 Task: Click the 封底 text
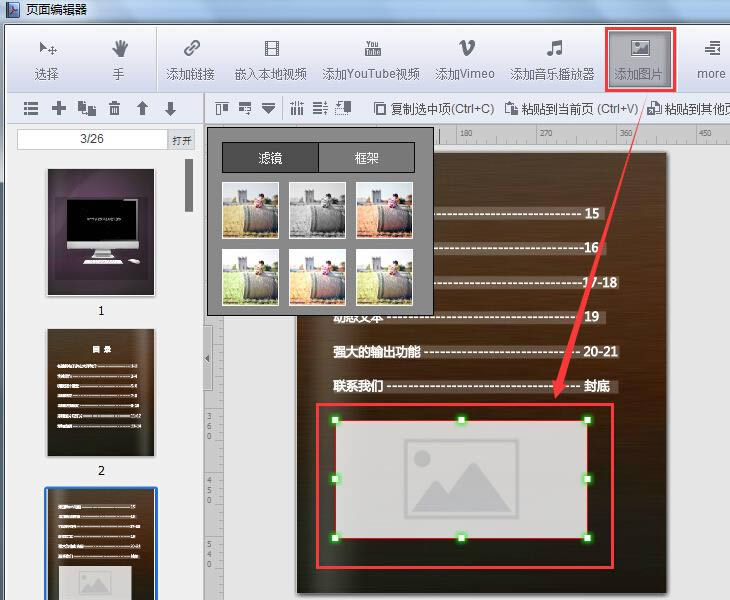[x=597, y=386]
